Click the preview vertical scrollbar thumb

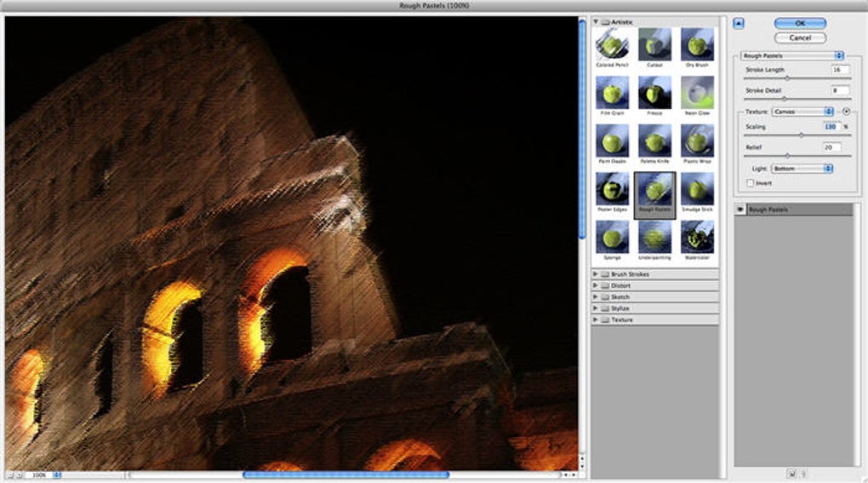pos(582,129)
